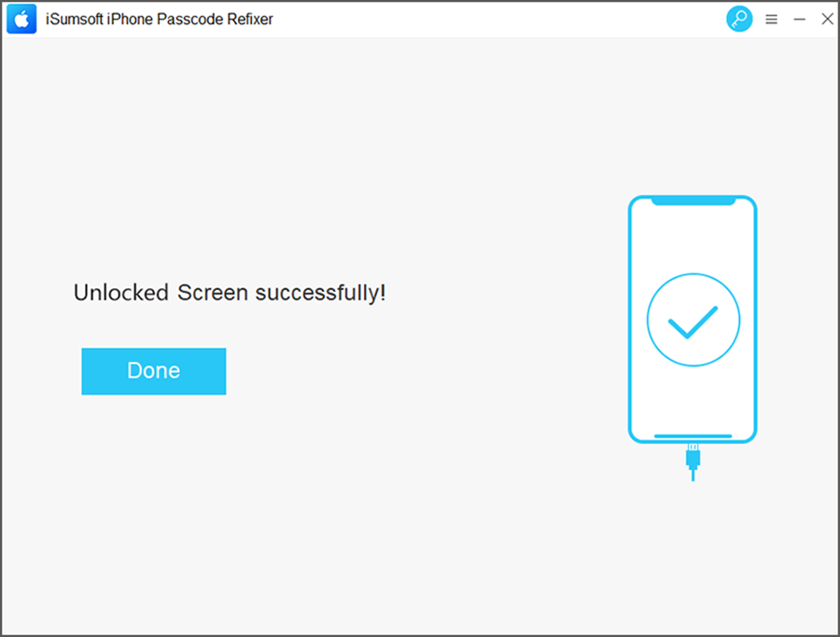
Task: Click the home indicator bar on phone graphic
Action: [x=693, y=436]
